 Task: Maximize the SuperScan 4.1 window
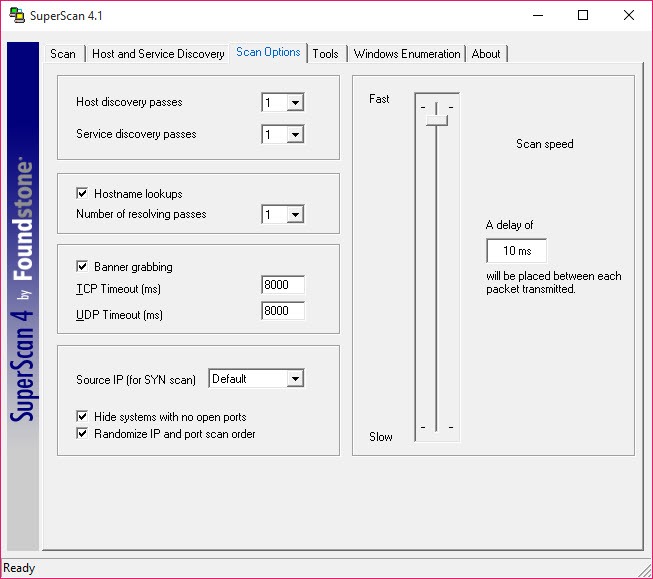[583, 15]
